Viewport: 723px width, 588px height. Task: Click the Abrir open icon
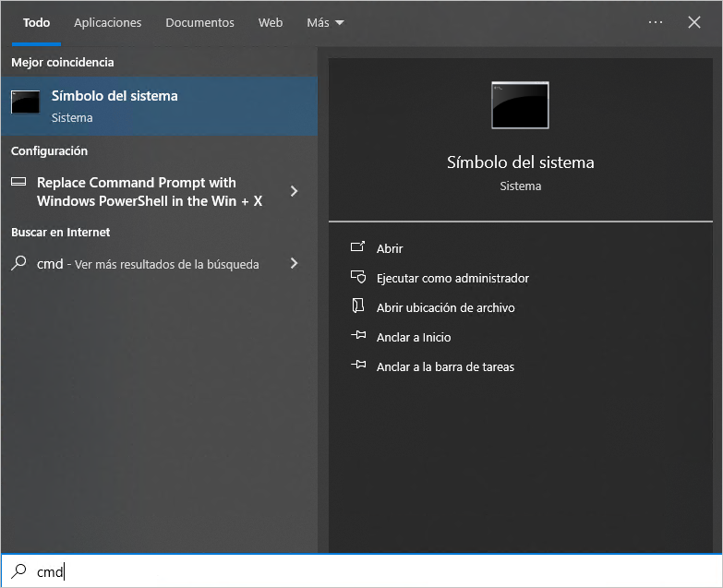point(358,248)
